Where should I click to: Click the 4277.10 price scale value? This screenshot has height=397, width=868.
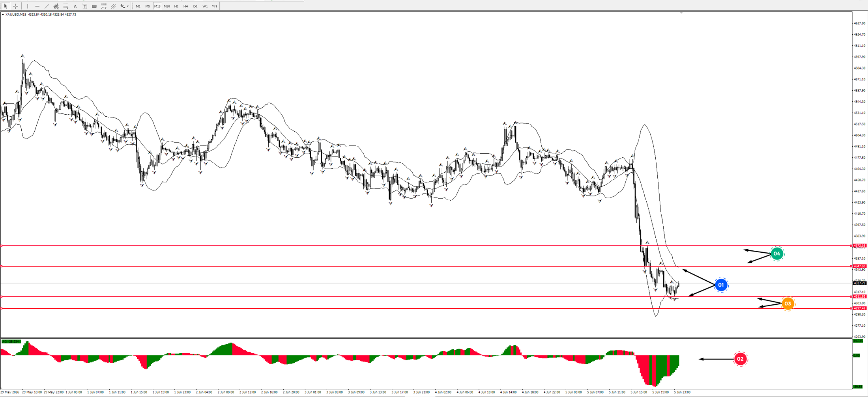(x=860, y=326)
